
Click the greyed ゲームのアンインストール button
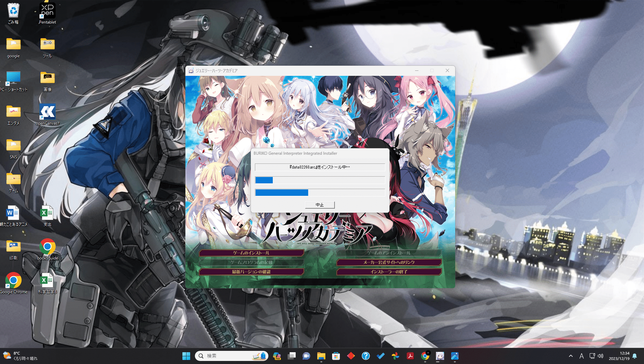[x=389, y=253]
